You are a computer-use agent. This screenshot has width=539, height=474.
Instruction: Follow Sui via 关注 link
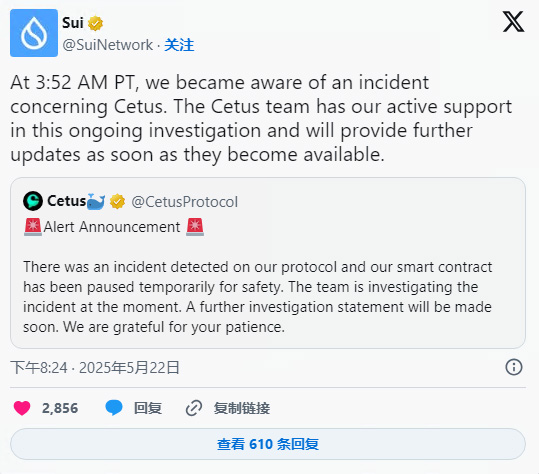(179, 45)
